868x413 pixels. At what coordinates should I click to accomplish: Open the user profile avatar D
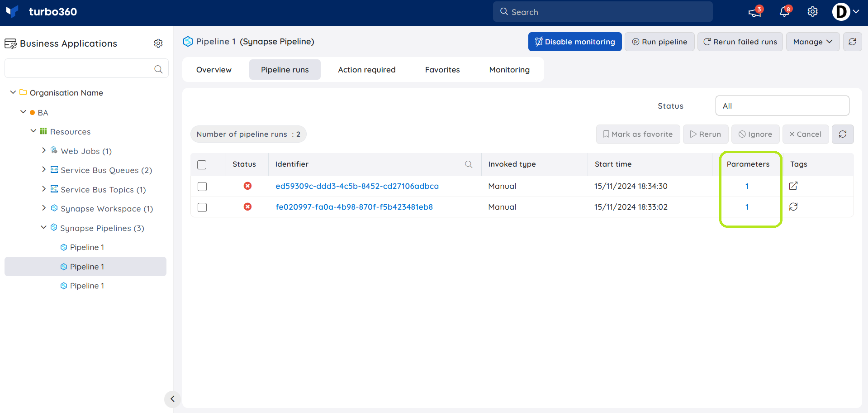click(841, 12)
